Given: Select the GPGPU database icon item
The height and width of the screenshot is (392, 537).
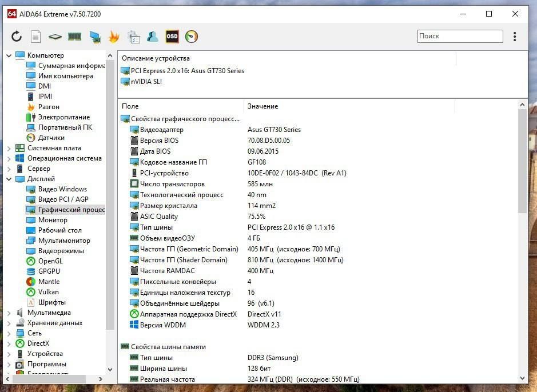Looking at the screenshot, I should pos(31,271).
